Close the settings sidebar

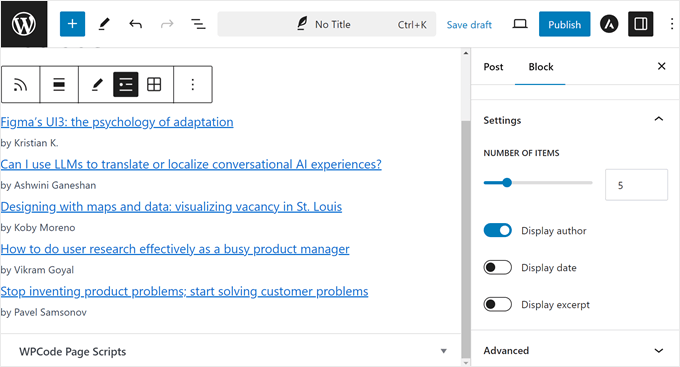pos(661,66)
